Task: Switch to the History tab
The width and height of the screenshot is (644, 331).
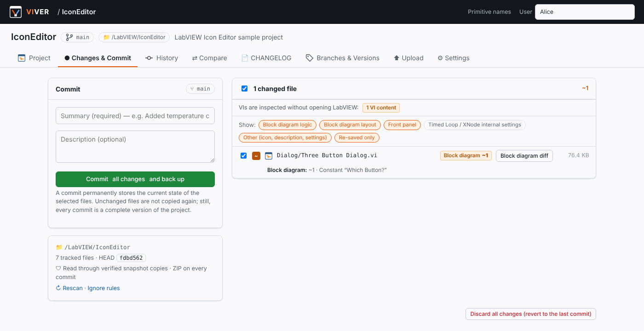Action: [x=161, y=58]
